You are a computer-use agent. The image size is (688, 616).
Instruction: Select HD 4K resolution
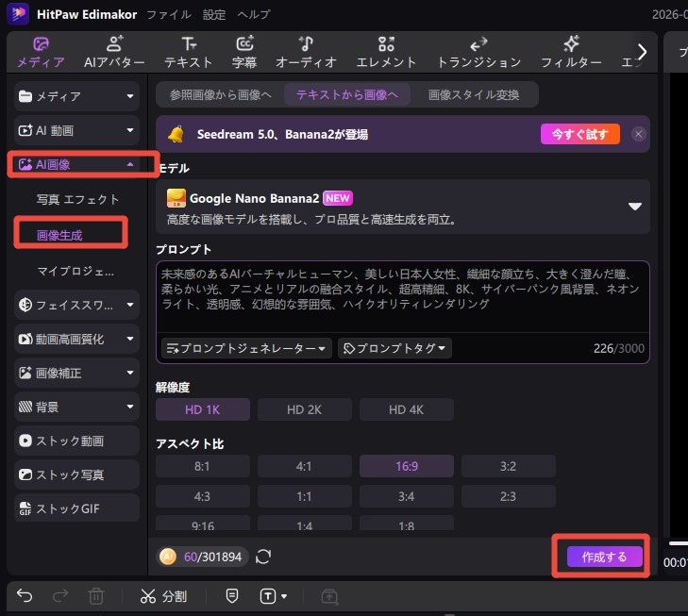(407, 409)
